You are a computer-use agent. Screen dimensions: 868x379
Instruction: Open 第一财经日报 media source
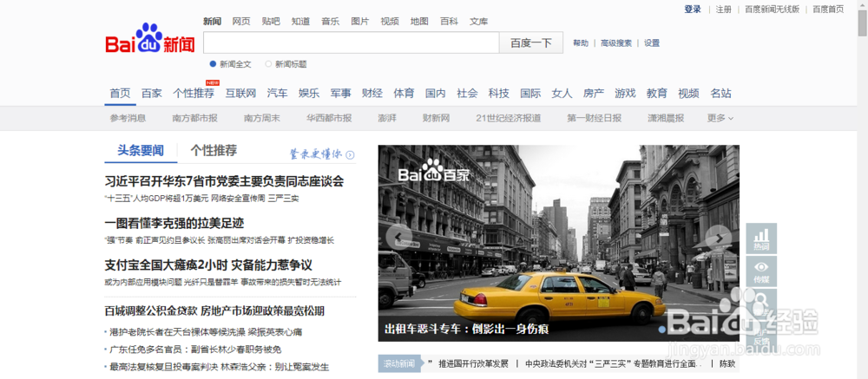[x=594, y=118]
